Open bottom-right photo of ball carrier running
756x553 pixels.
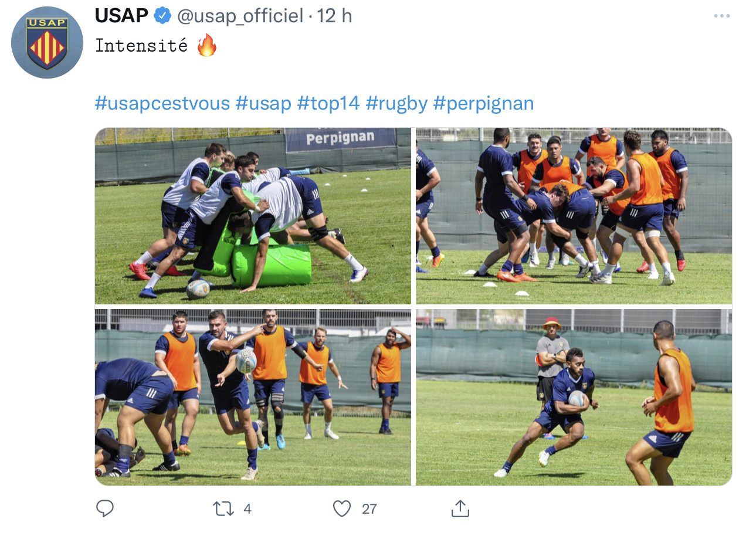(574, 398)
